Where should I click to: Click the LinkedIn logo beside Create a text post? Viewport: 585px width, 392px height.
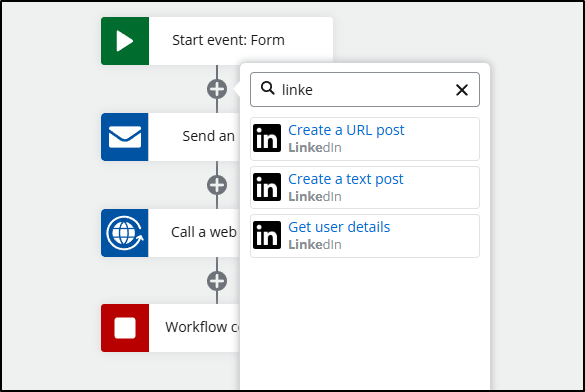coord(267,187)
